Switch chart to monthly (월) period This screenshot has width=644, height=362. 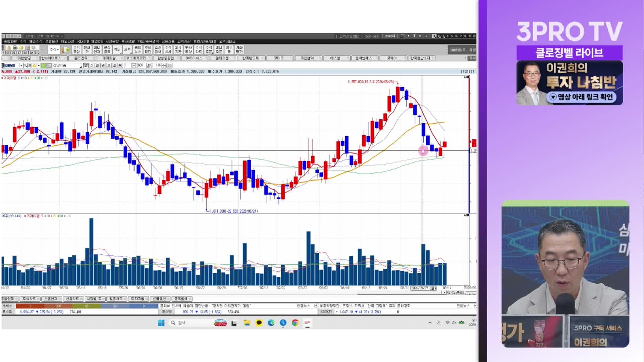click(x=97, y=65)
